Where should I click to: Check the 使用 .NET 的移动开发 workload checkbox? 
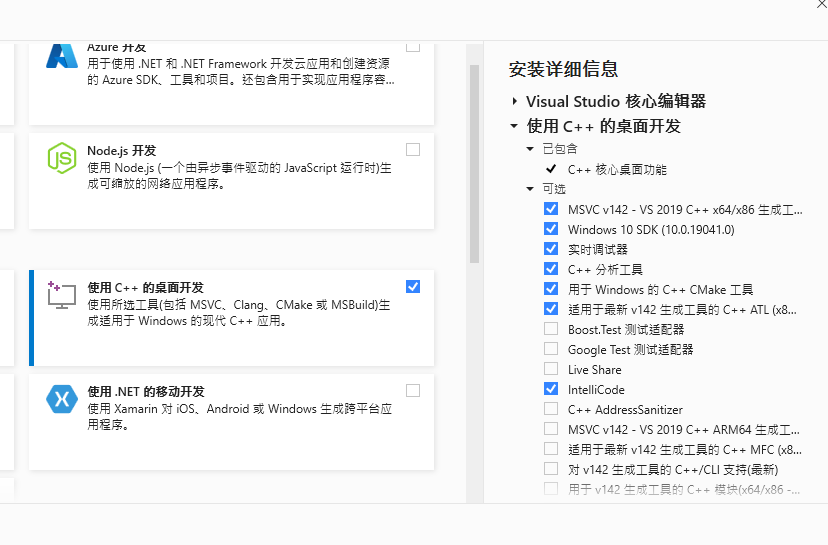pos(413,390)
